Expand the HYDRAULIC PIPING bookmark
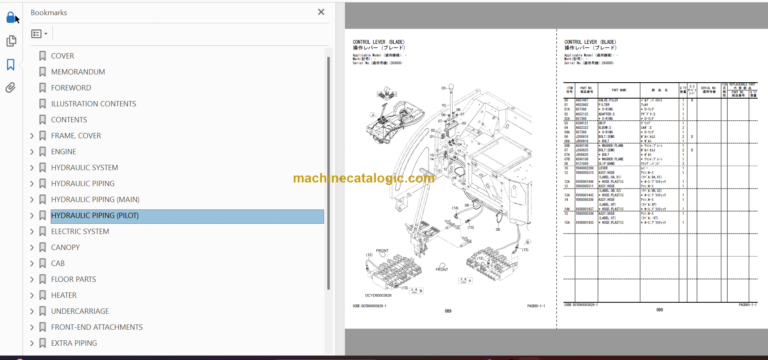The width and height of the screenshot is (768, 360). point(32,184)
